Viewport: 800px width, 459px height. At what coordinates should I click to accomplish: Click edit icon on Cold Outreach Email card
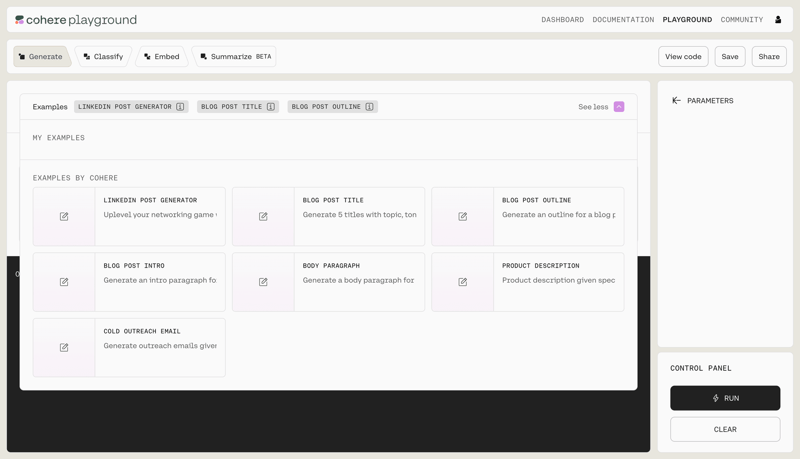click(x=64, y=347)
